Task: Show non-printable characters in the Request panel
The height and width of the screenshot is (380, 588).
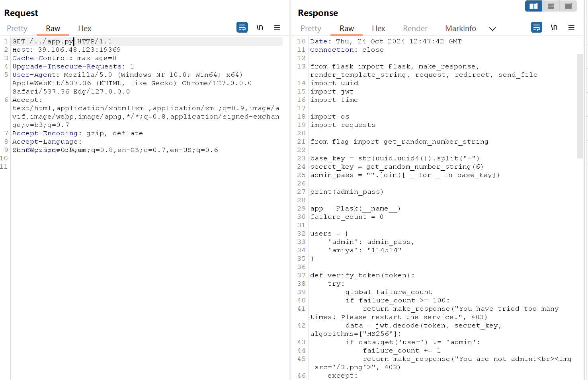Action: [x=260, y=27]
